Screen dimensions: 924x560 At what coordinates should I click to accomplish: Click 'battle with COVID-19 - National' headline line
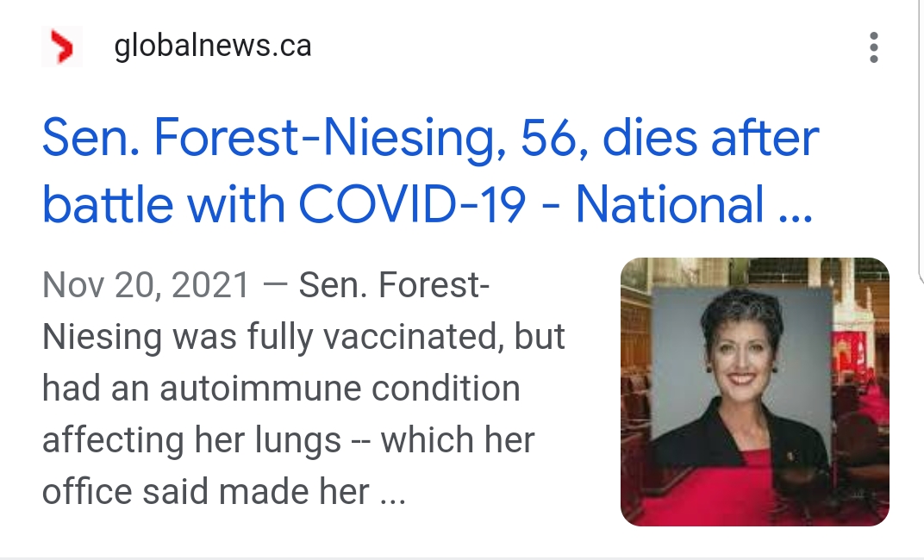pyautogui.click(x=428, y=204)
